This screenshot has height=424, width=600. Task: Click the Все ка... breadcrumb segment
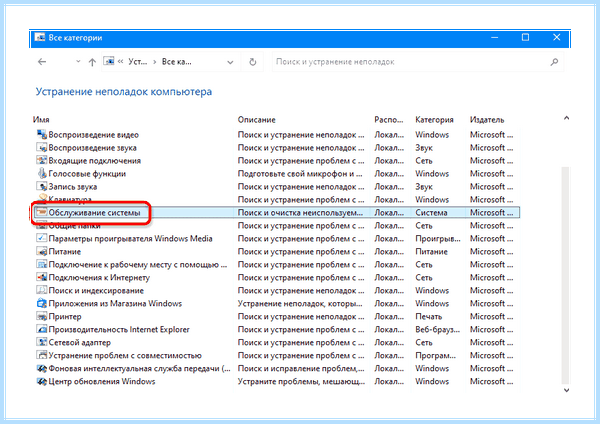176,62
